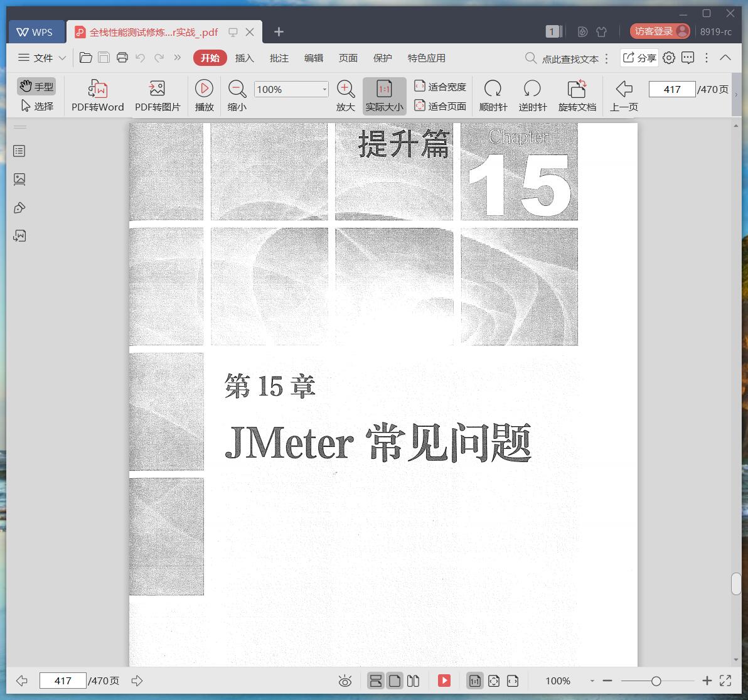Image resolution: width=748 pixels, height=700 pixels.
Task: Set view to actual size
Action: 384,96
